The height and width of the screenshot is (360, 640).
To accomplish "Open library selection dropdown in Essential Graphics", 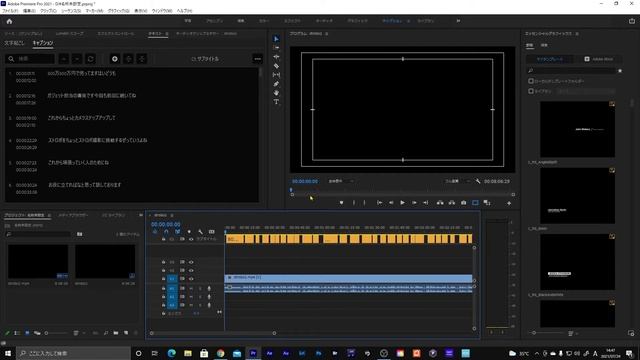I will [x=586, y=91].
